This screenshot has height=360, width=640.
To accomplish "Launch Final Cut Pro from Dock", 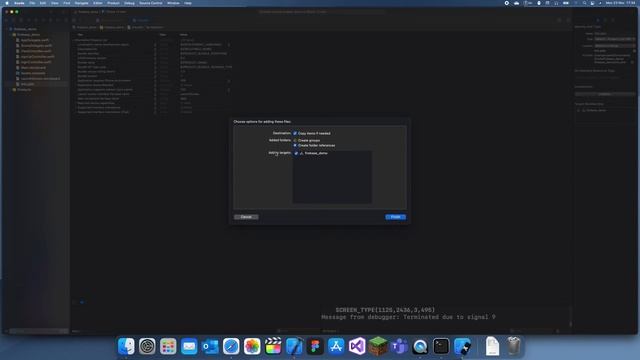I will tap(273, 347).
